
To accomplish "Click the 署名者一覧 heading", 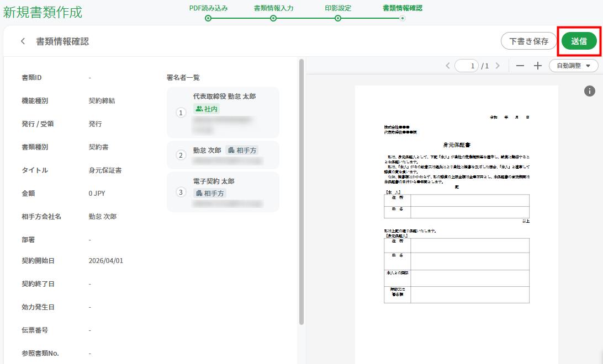I will (x=183, y=78).
